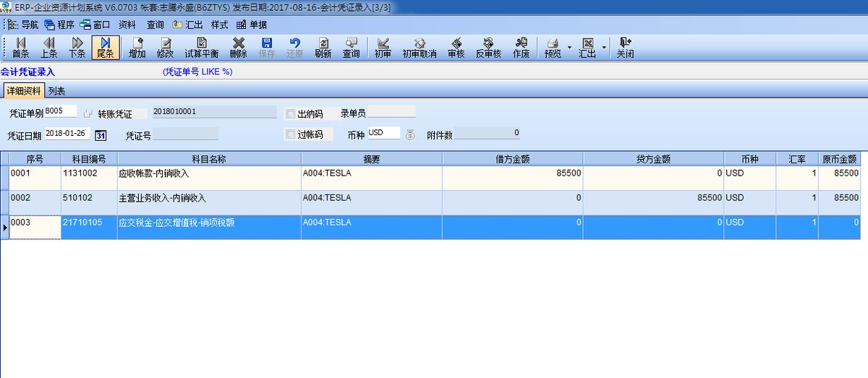Screen dimensions: 868x378
Task: Void the voucher (作废)
Action: pos(521,48)
